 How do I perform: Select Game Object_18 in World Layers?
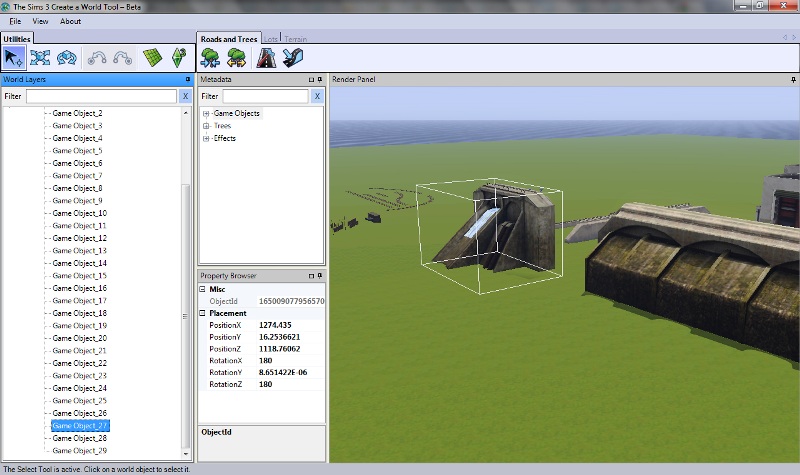pos(80,313)
